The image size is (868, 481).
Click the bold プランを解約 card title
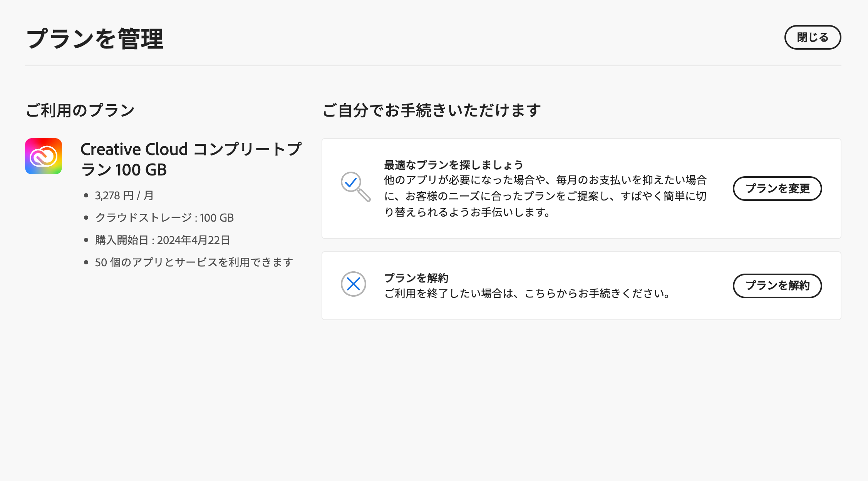[x=416, y=278]
